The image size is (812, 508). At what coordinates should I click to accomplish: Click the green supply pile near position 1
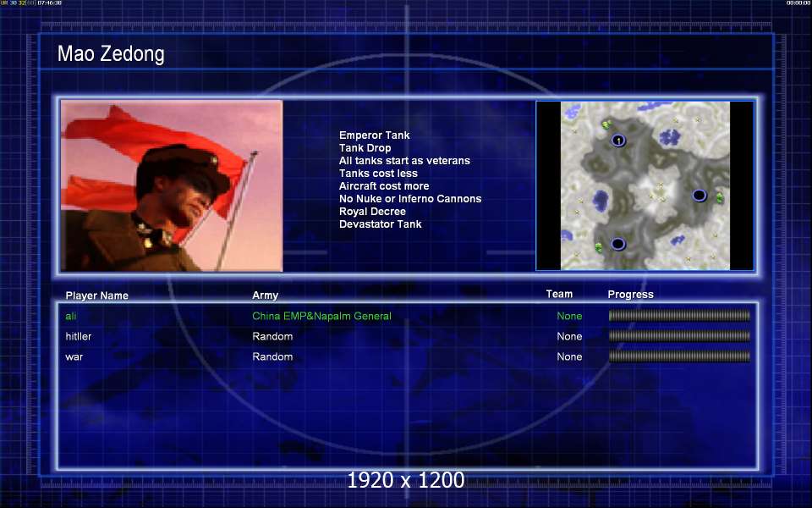tap(606, 124)
